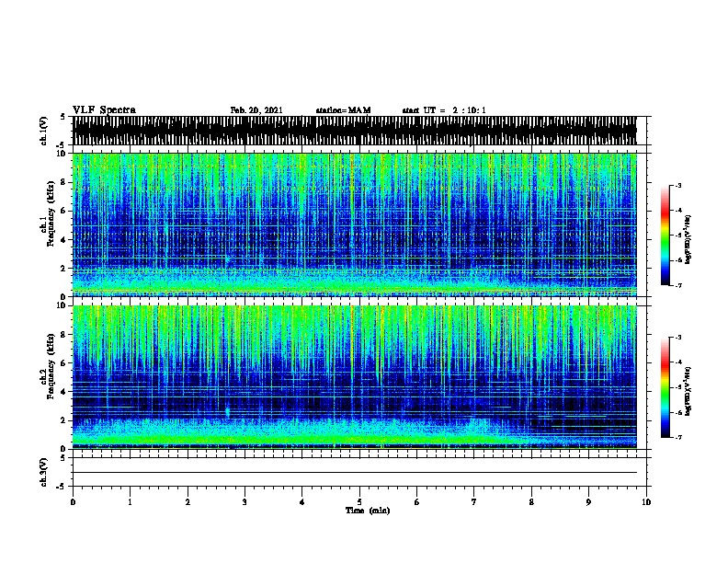Viewport: 728px width, 563px height.
Task: Click the '8' kHz tick on ch.1 frequency axis
Action: tap(63, 182)
